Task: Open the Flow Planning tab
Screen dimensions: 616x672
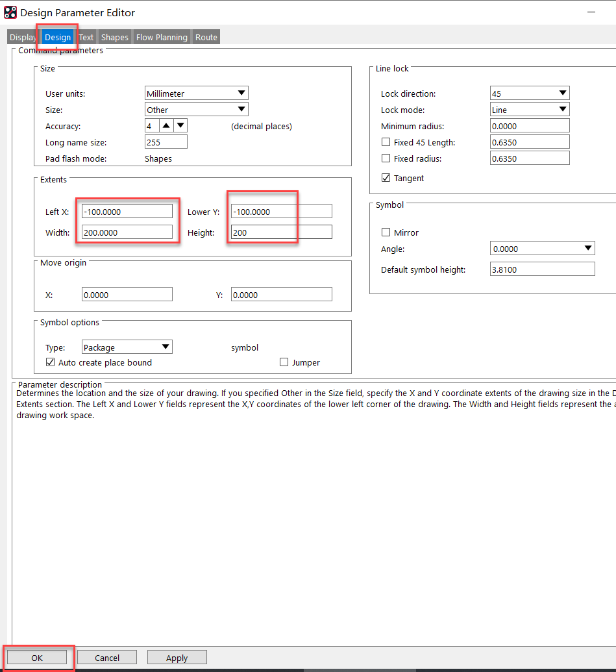Action: click(162, 37)
